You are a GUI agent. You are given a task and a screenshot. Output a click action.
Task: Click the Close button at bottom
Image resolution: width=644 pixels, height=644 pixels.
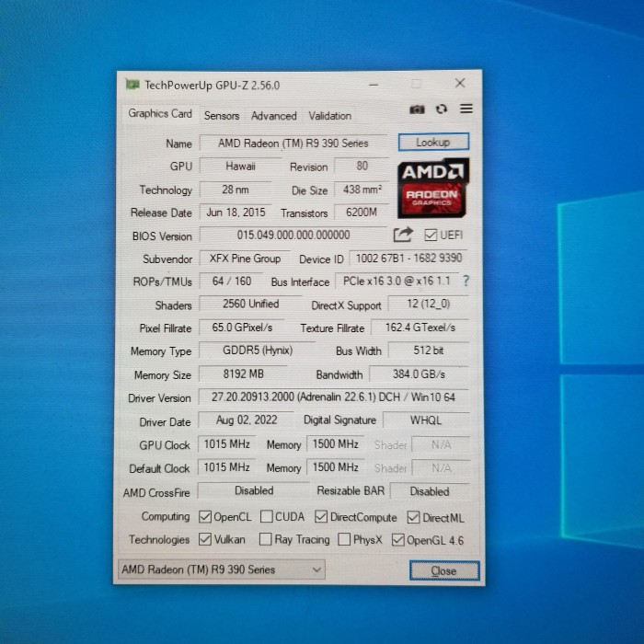tap(444, 570)
